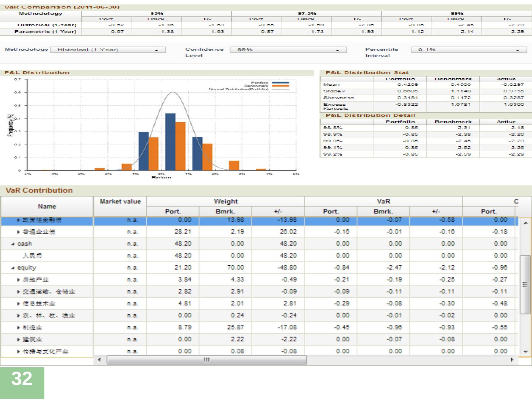Expand the 信息技术业 row
Image resolution: width=532 pixels, height=399 pixels.
[19, 304]
